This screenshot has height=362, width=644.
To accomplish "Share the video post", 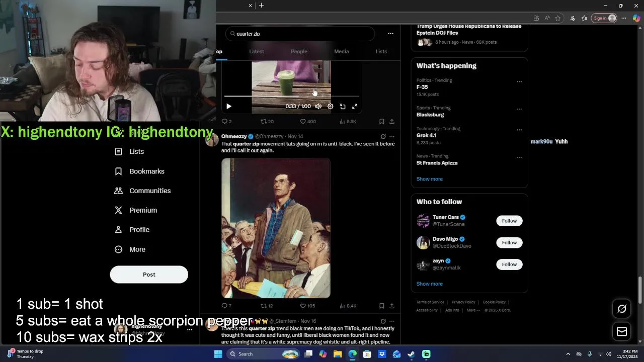I will 392,121.
